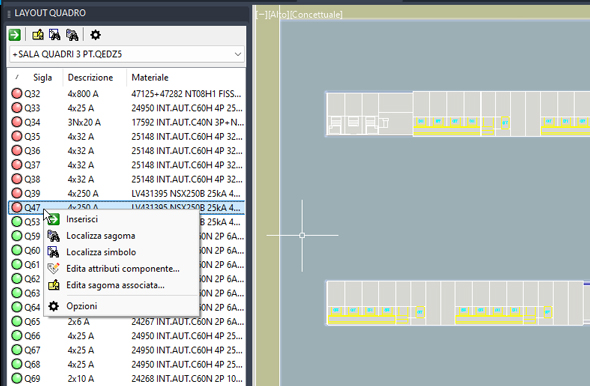The height and width of the screenshot is (386, 590).
Task: Click the [Alto] view label in viewport
Action: coord(279,15)
